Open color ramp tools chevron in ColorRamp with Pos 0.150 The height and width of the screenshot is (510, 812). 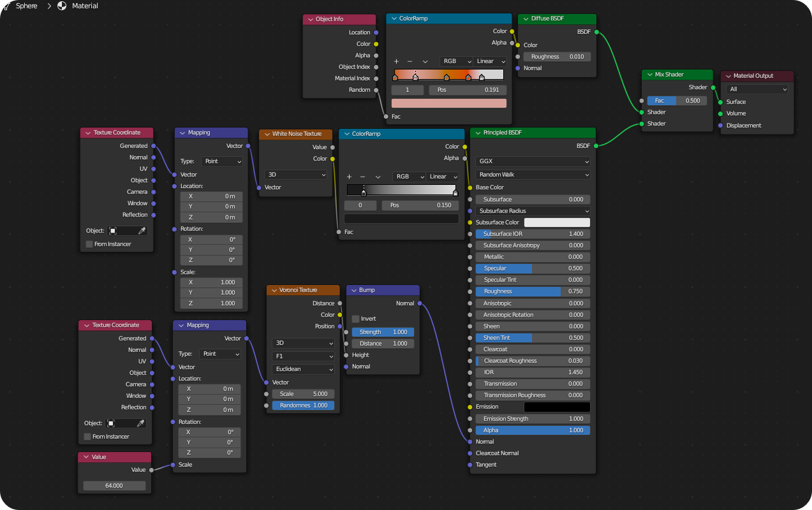378,177
